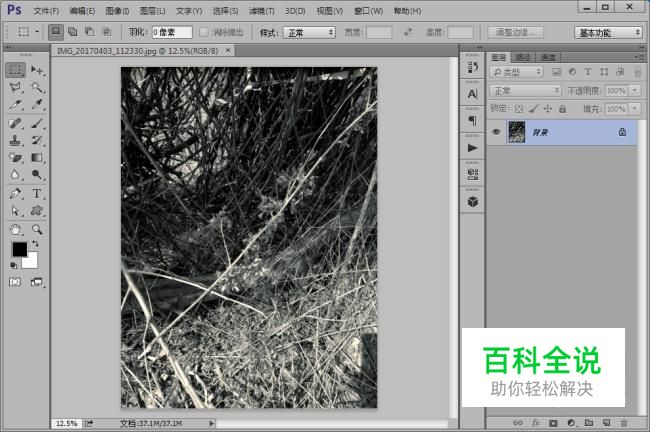This screenshot has width=650, height=432.
Task: Open the layer filter type dropdown
Action: pos(516,72)
